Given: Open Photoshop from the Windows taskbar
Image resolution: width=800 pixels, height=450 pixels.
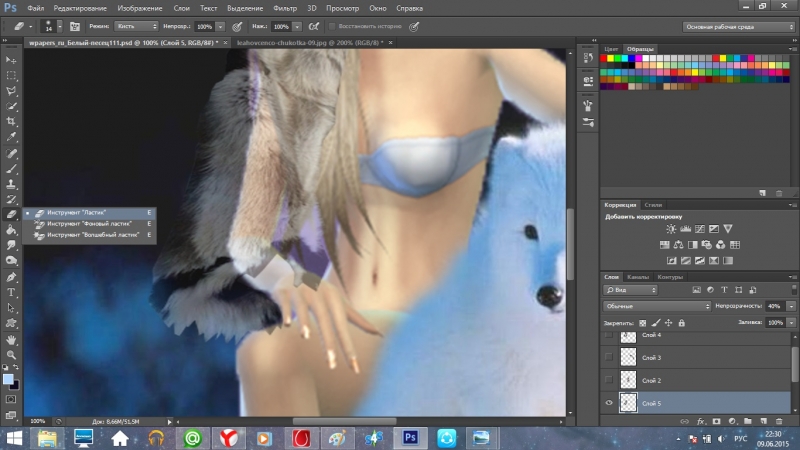Looking at the screenshot, I should [x=410, y=438].
